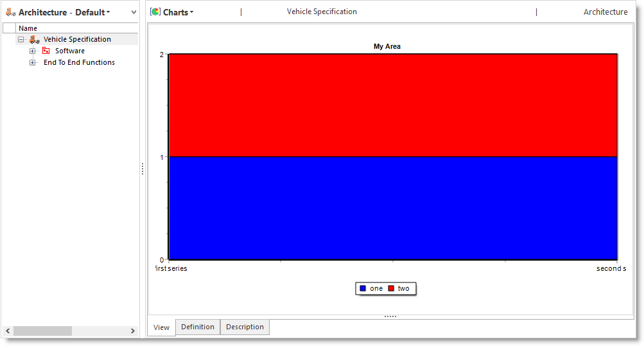Click the horizontal splitter dots below chart
Image resolution: width=644 pixels, height=346 pixels.
point(390,316)
